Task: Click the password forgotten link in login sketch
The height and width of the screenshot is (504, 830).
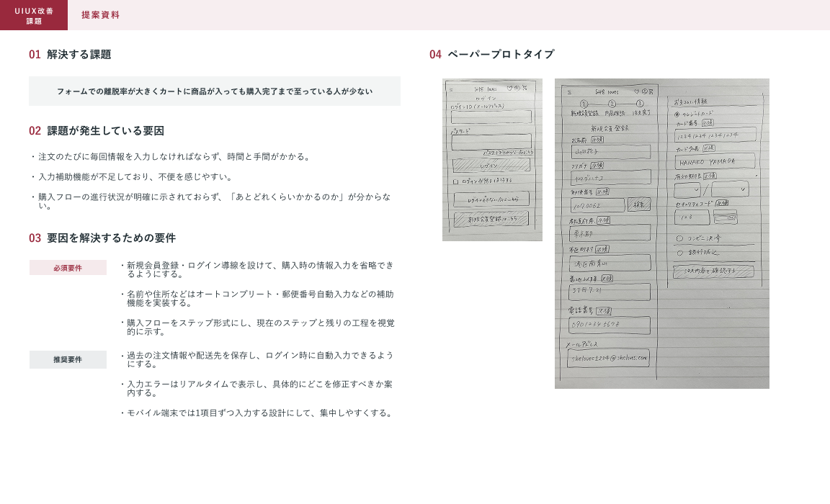Action: point(507,153)
